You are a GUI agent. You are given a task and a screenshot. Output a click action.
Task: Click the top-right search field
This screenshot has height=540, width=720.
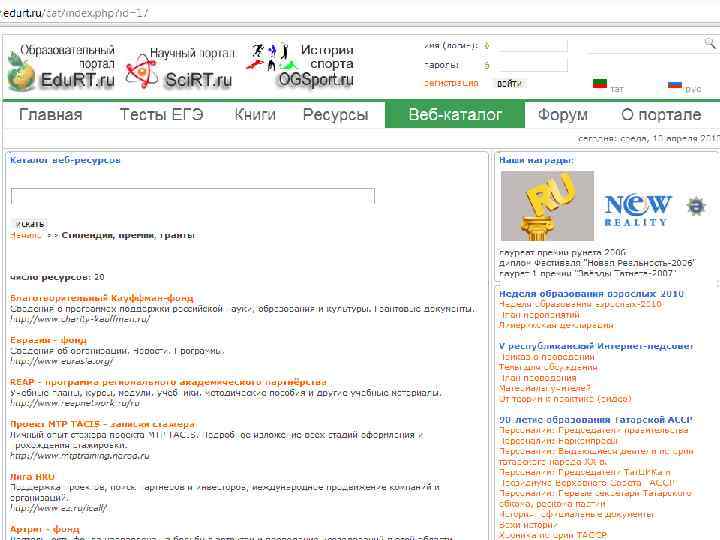pyautogui.click(x=645, y=45)
